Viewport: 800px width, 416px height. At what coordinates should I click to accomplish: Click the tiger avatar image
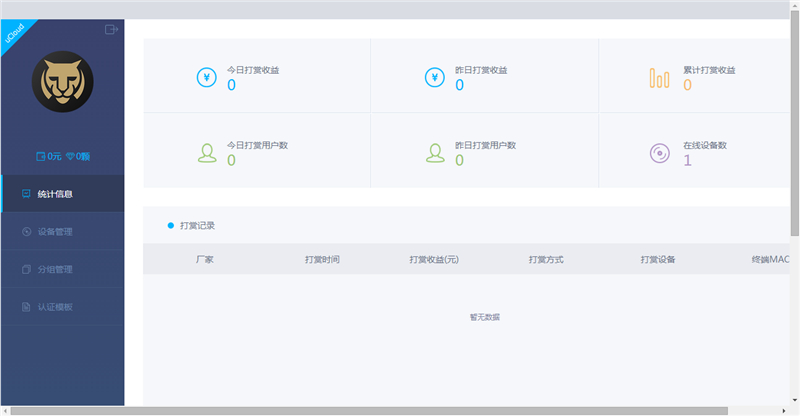point(62,83)
